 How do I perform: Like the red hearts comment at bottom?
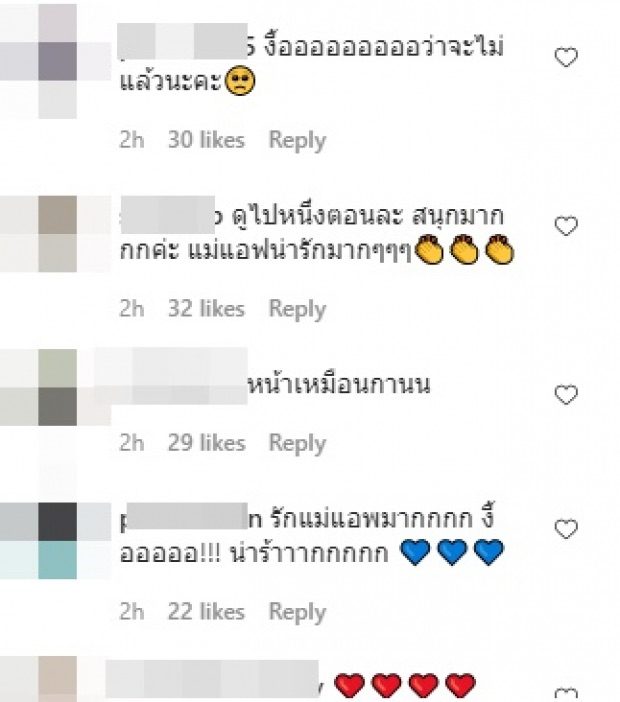[566, 695]
